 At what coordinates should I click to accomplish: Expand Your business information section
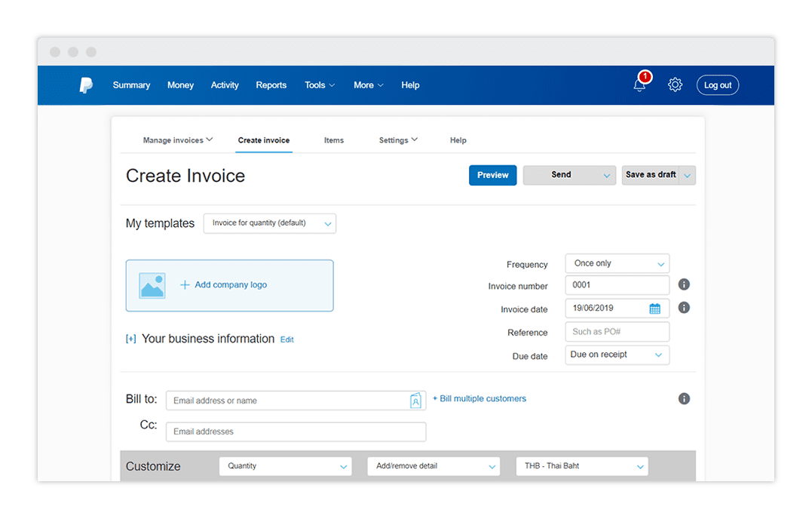coord(131,339)
